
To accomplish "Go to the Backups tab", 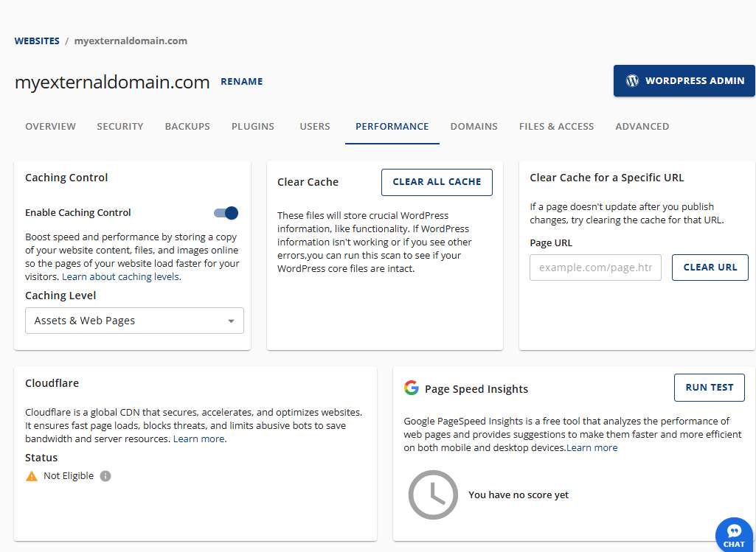I will click(187, 126).
